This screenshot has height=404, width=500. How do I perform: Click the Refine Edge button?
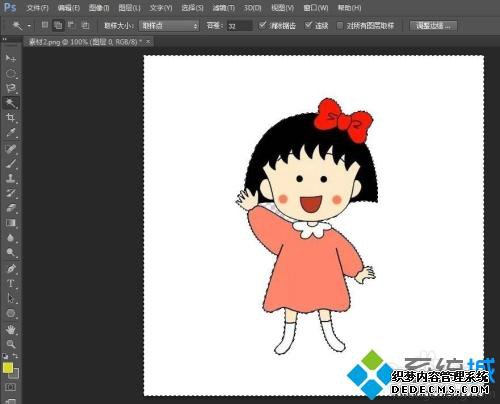(433, 26)
